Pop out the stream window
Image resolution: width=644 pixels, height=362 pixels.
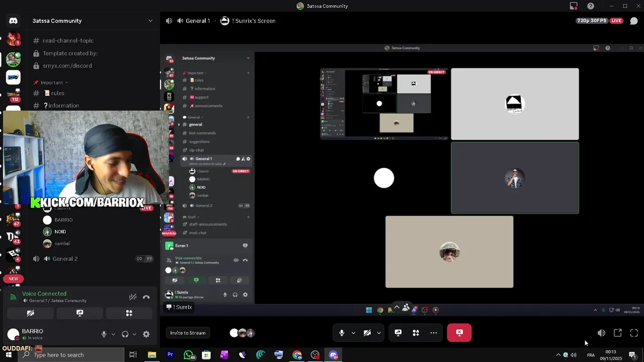(617, 333)
